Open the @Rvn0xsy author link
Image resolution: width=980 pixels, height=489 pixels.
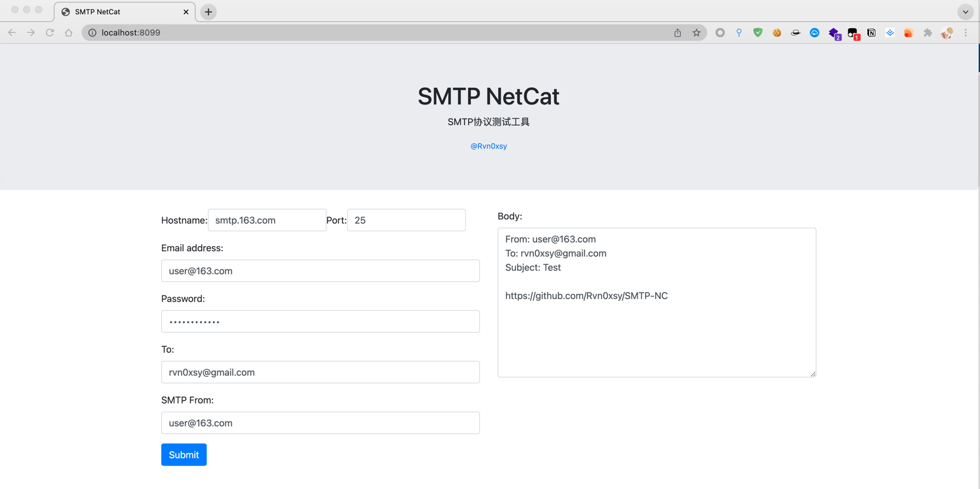[488, 146]
